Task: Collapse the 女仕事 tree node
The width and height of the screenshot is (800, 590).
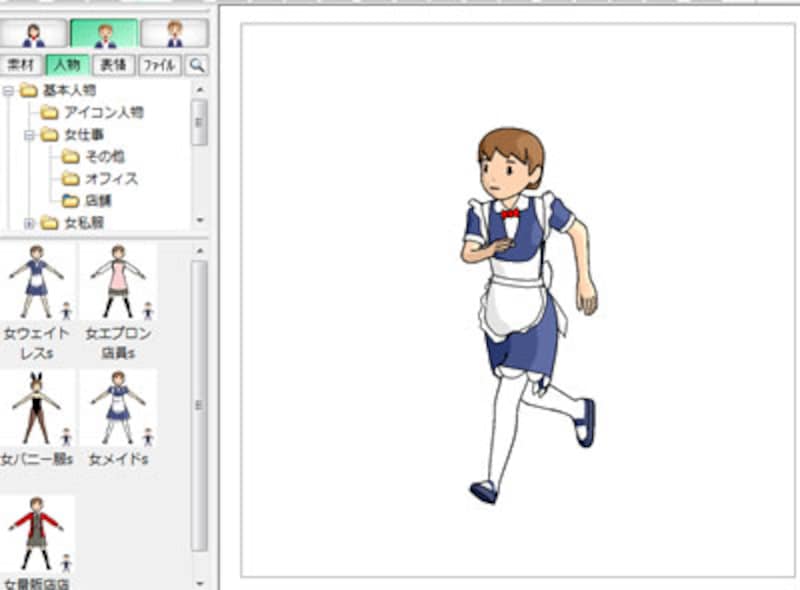Action: coord(29,134)
